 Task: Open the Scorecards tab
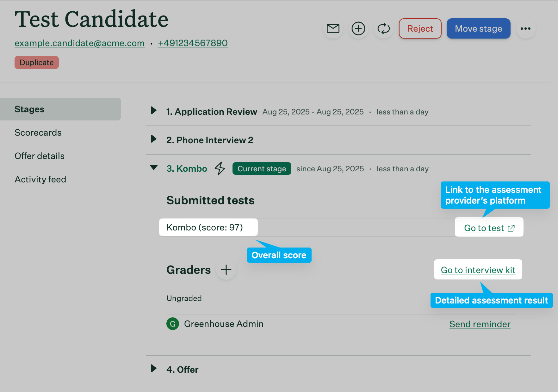pyautogui.click(x=38, y=132)
